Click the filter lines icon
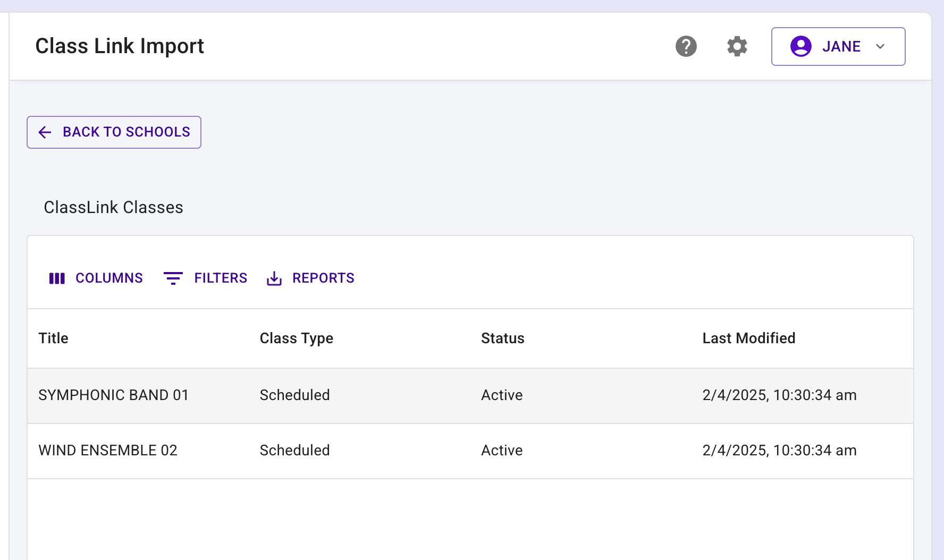Screen dimensions: 944x560 coord(173,278)
